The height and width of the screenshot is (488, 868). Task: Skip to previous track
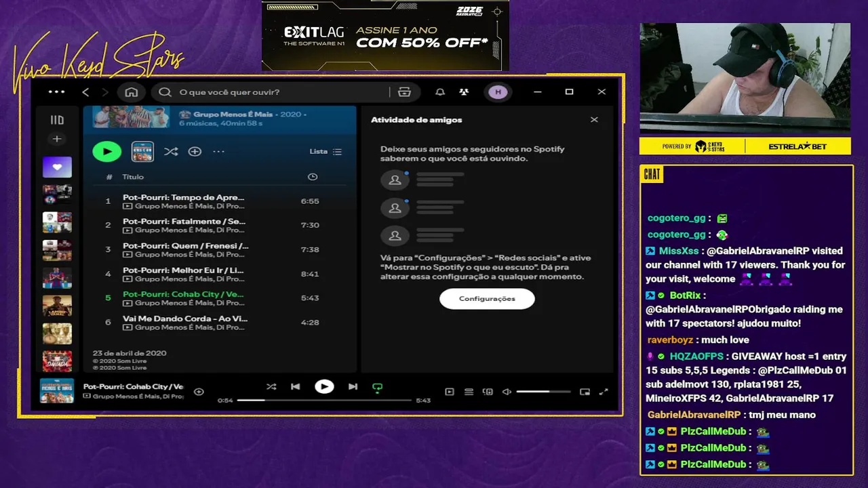click(296, 387)
